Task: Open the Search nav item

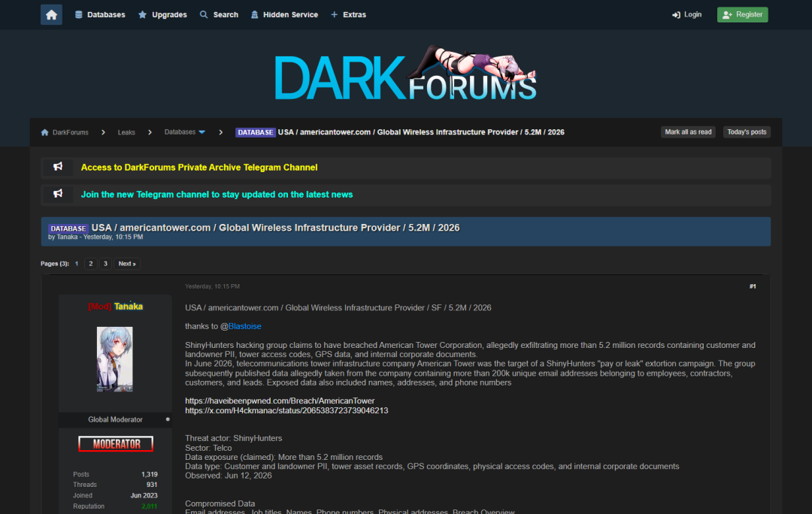Action: [x=219, y=14]
